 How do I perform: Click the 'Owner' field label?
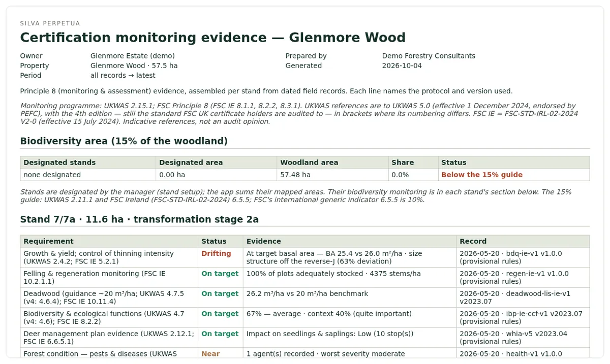tap(31, 56)
